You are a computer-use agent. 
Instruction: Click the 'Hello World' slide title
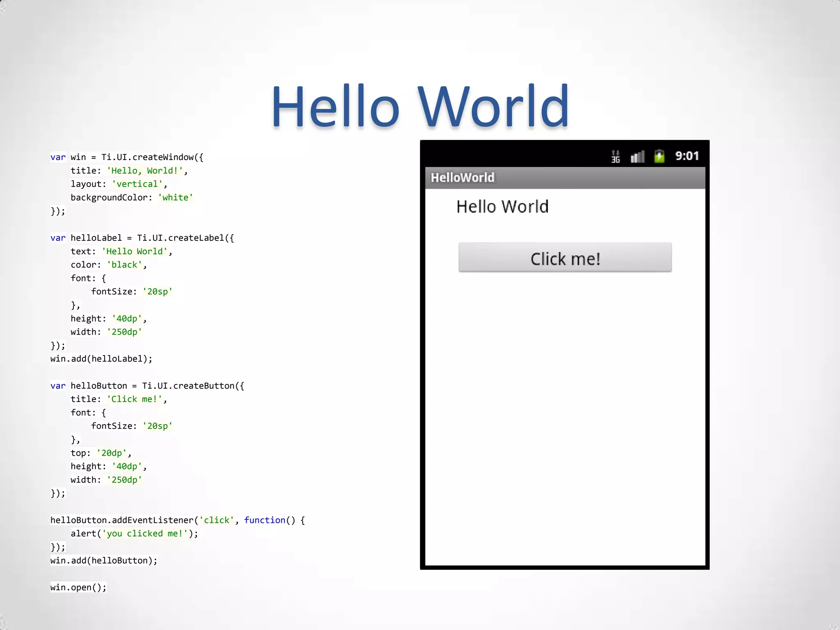[x=420, y=106]
